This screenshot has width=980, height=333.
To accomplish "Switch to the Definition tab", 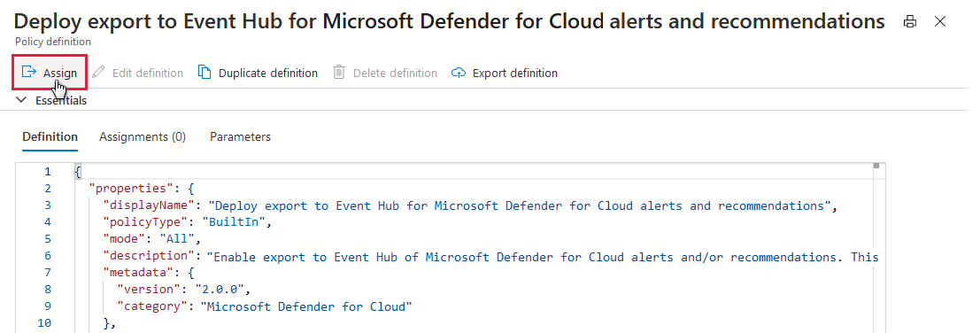I will click(x=50, y=136).
